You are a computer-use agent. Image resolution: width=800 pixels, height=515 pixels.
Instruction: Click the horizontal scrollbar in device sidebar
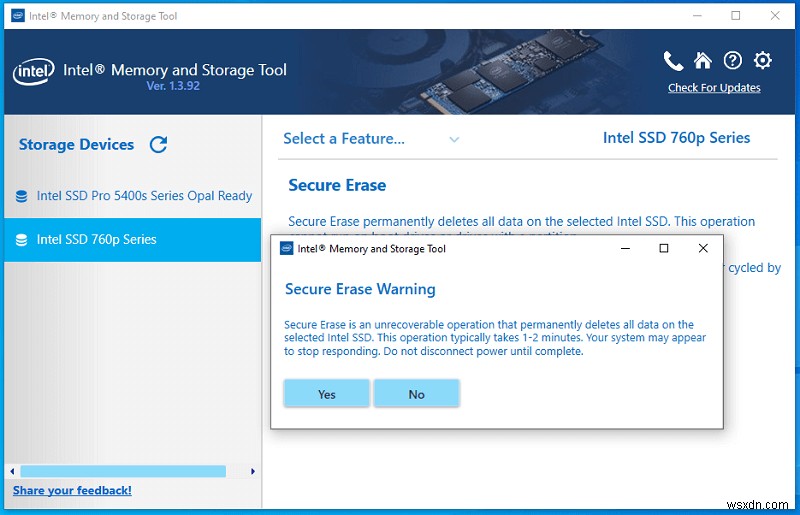coord(123,471)
